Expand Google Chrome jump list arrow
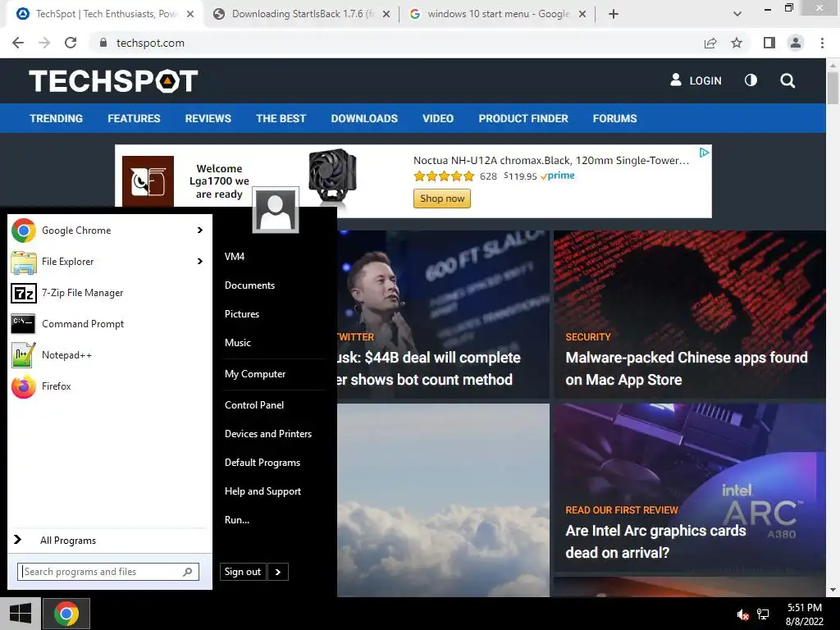The height and width of the screenshot is (630, 840). point(200,231)
